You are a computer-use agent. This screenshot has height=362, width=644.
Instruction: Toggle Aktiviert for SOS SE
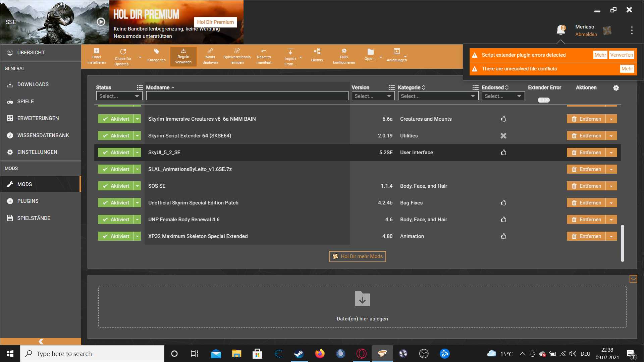(x=116, y=186)
